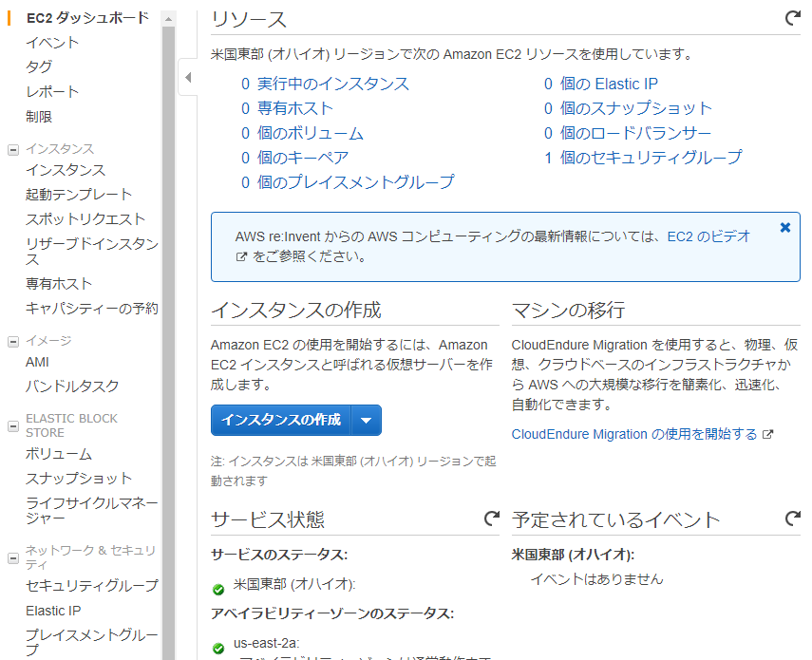Click the 個のロードバランサー resource link
Image resolution: width=812 pixels, height=660 pixels.
[x=636, y=133]
